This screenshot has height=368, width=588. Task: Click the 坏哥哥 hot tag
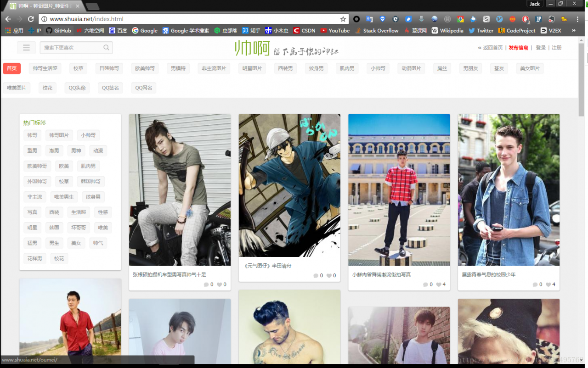coord(79,228)
